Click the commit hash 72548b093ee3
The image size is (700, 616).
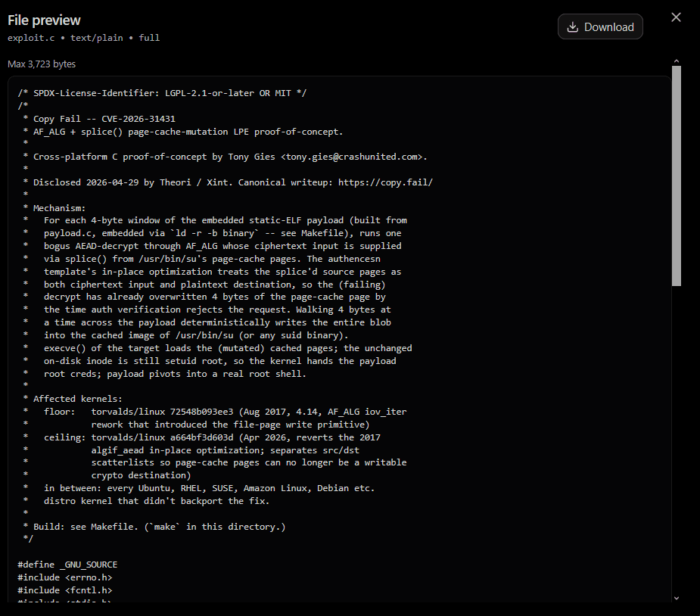(x=201, y=412)
